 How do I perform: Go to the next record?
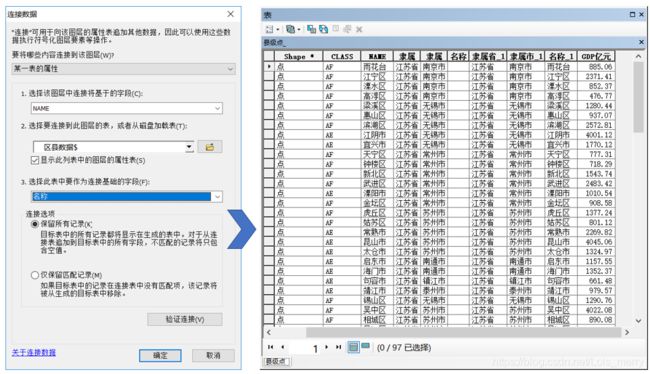tap(326, 347)
